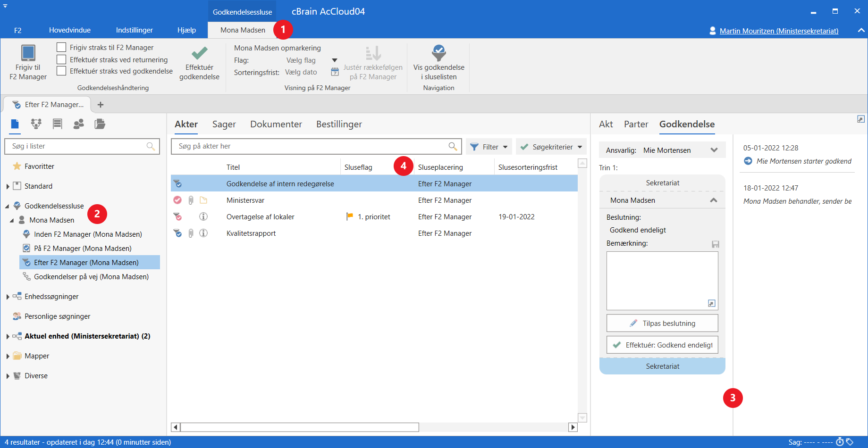Collapse the Godkendelsessluse tree node
Viewport: 868px width, 448px height.
click(7, 206)
